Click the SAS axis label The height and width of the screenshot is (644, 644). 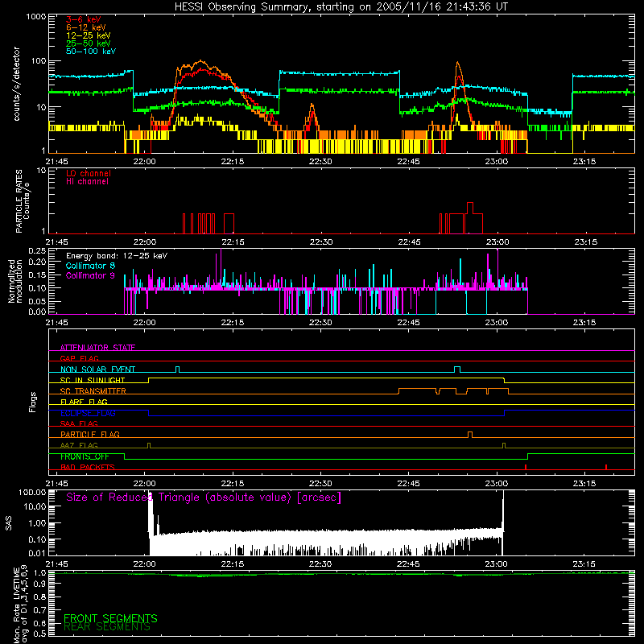9,522
